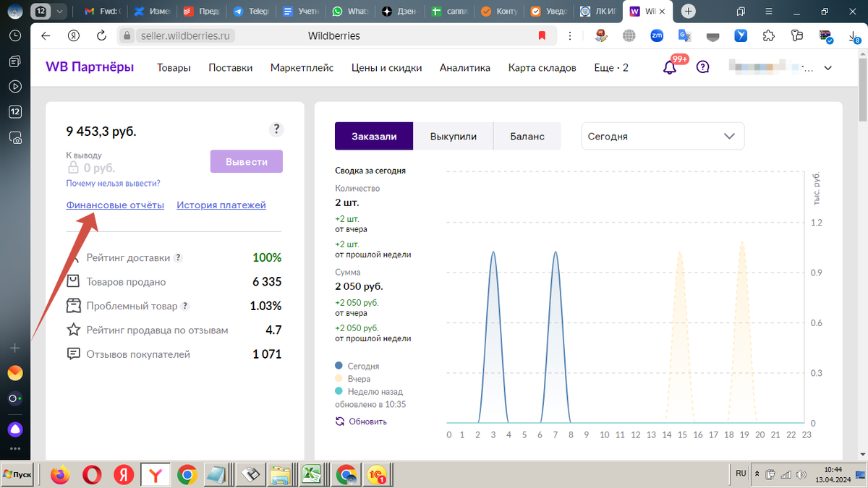Click the play icon in the left sidebar
This screenshot has height=488, width=868.
tap(14, 87)
